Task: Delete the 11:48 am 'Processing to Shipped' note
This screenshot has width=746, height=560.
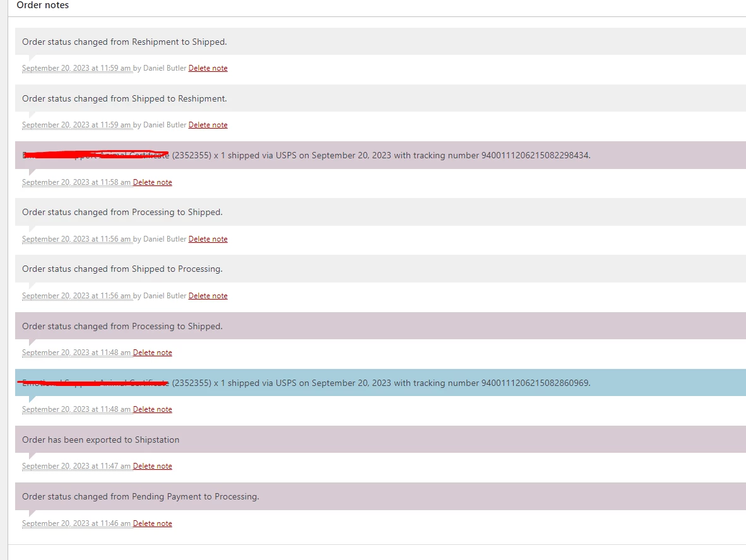Action: click(x=152, y=353)
